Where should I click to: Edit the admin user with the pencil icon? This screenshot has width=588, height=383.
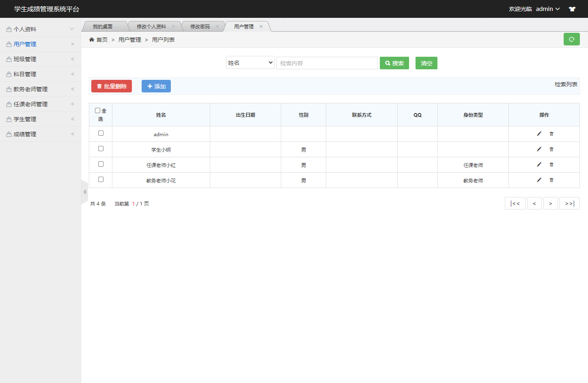click(539, 133)
